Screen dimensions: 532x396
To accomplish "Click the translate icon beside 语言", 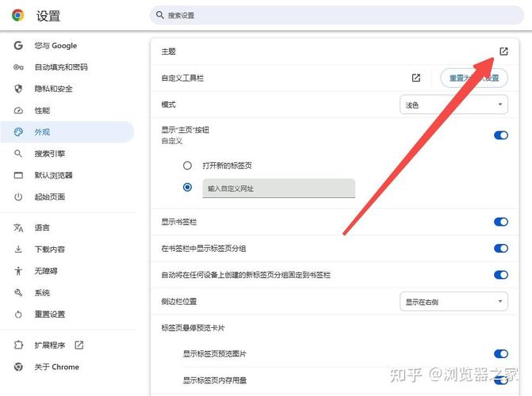I will [x=18, y=228].
